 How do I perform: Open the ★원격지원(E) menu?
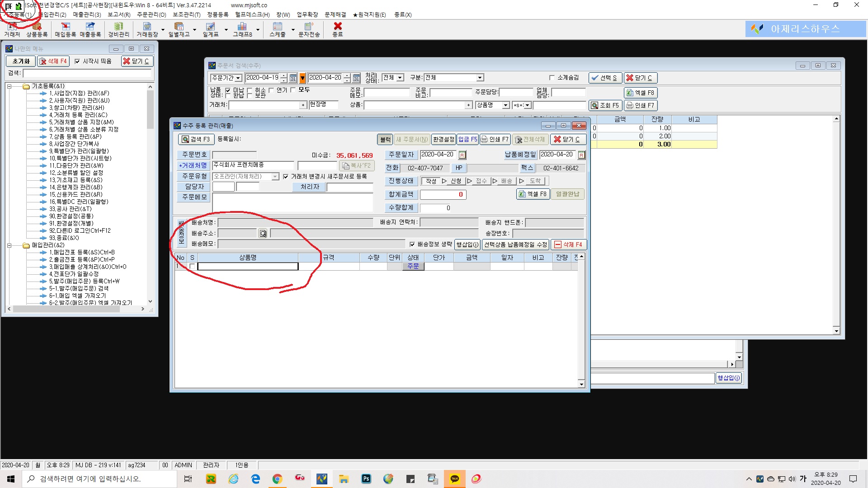point(369,14)
